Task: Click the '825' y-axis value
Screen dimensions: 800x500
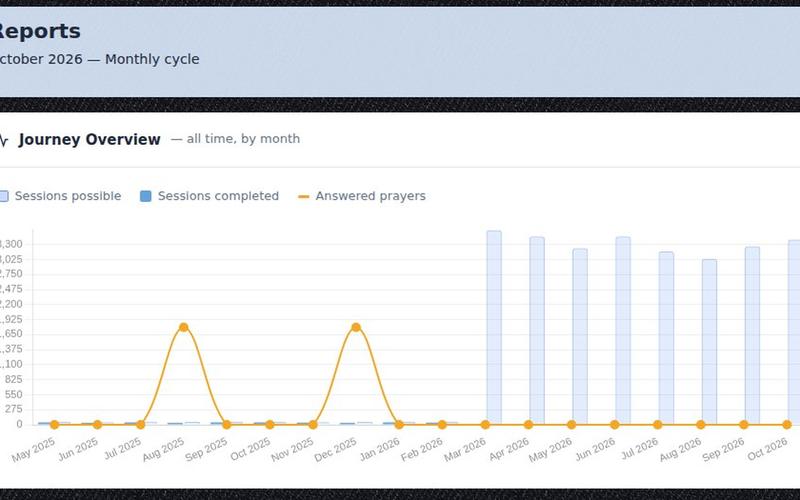Action: (13, 380)
